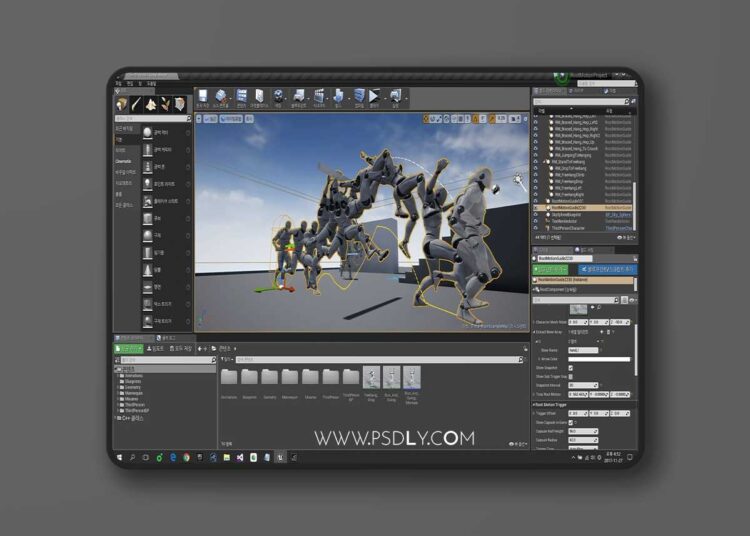750x536 pixels.
Task: Toggle visibility eye of RootMotionGuide2230 in outliner
Action: click(x=535, y=207)
